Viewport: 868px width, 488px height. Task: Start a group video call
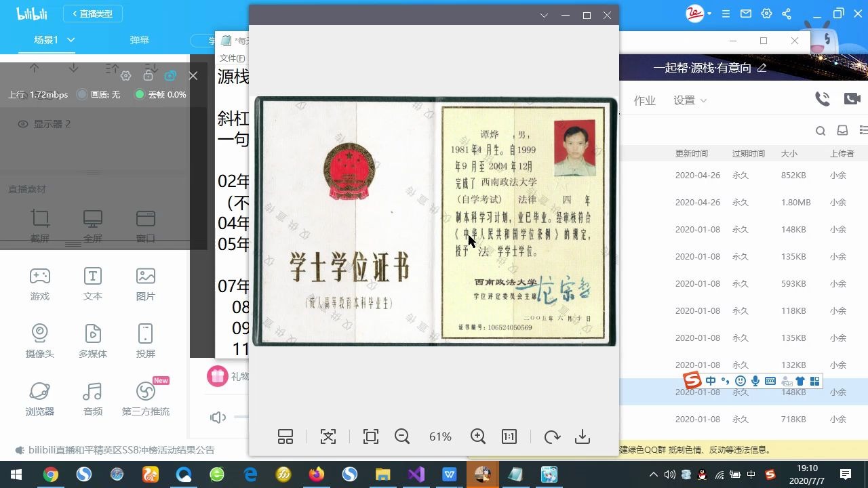tap(852, 99)
